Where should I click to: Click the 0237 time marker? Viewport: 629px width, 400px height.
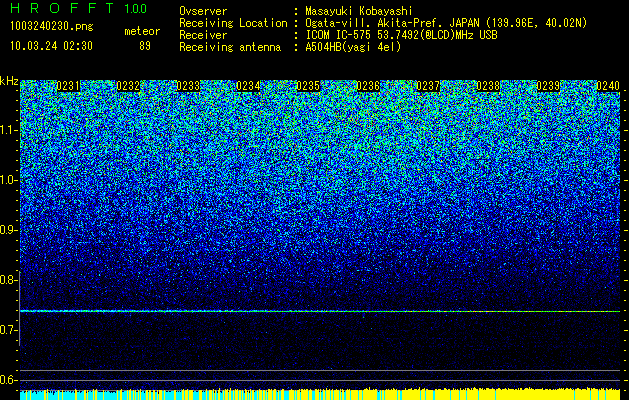click(x=428, y=86)
